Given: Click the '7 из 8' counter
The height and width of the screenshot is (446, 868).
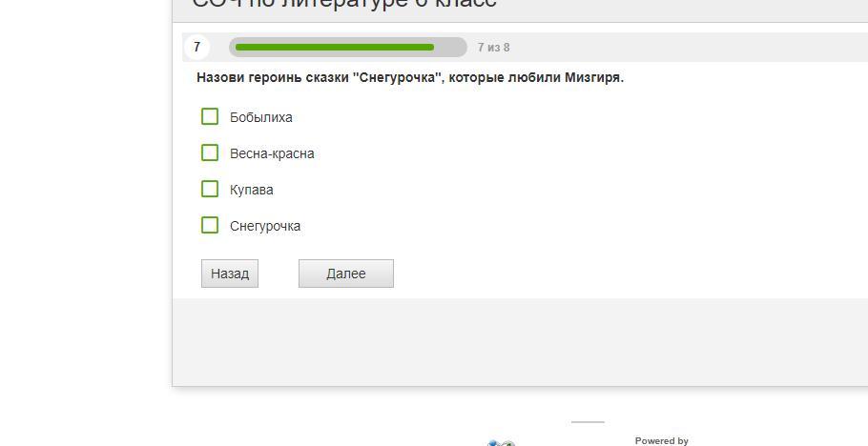Looking at the screenshot, I should click(x=493, y=48).
